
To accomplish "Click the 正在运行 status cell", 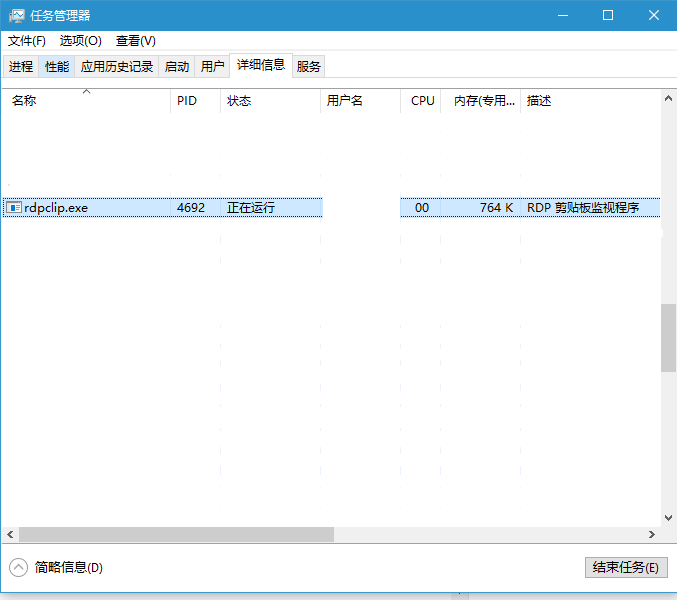I will click(251, 208).
